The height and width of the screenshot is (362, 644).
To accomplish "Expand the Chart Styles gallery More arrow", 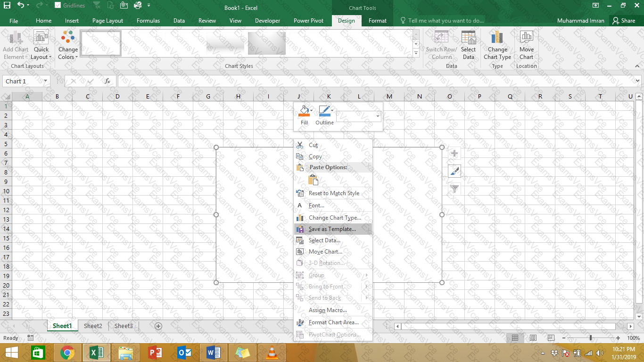I will pos(416,53).
